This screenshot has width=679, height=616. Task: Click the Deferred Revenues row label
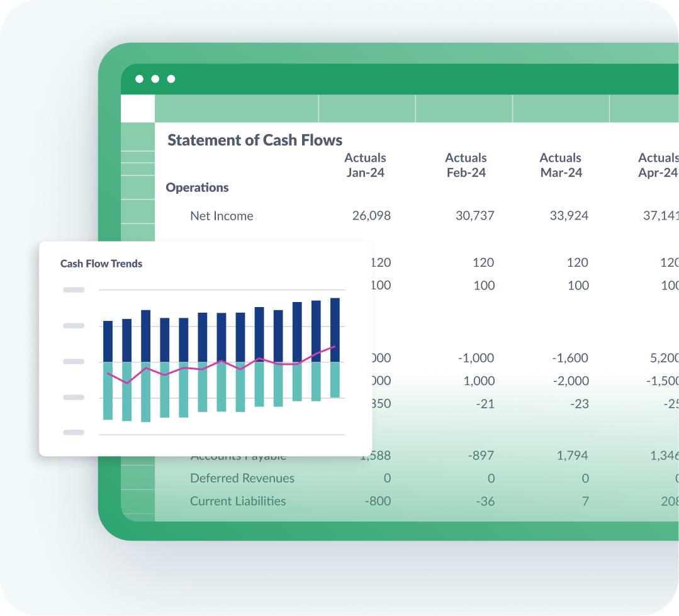(242, 478)
